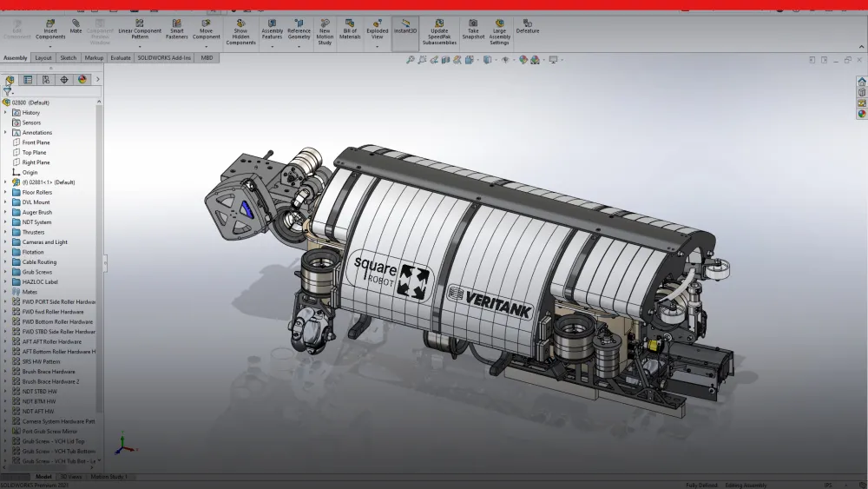Switch to the Markup tab
The width and height of the screenshot is (868, 489).
tap(94, 57)
